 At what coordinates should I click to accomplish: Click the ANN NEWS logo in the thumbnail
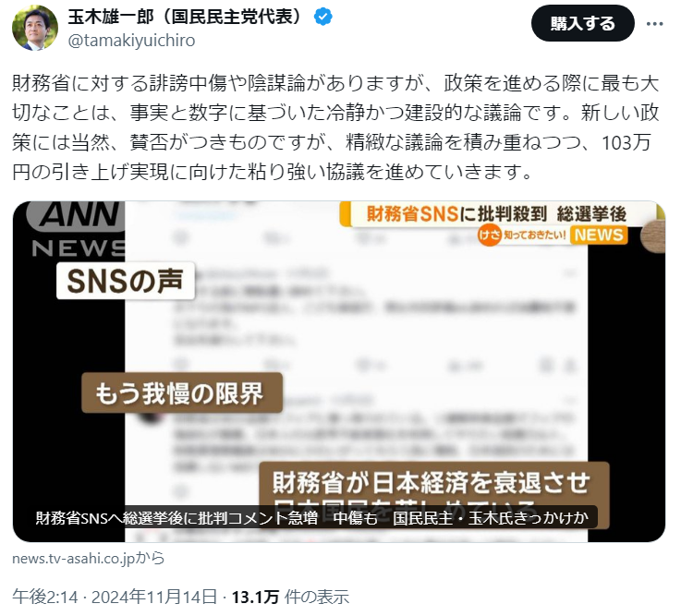click(x=79, y=230)
